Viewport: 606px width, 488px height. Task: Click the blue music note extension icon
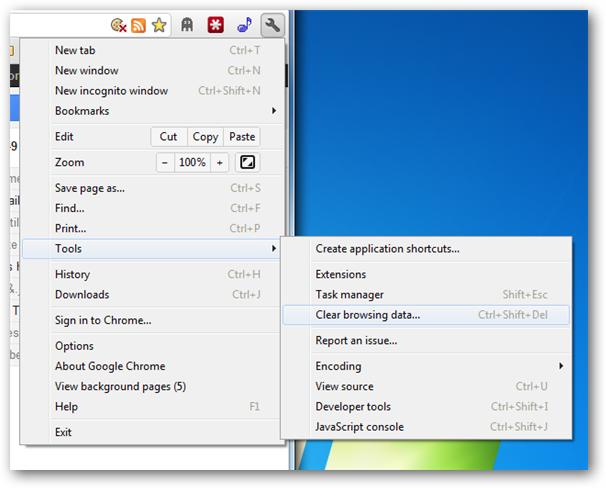click(244, 26)
